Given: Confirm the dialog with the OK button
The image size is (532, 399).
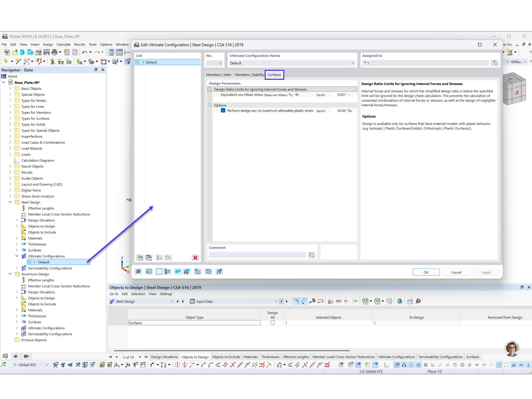Looking at the screenshot, I should click(426, 272).
